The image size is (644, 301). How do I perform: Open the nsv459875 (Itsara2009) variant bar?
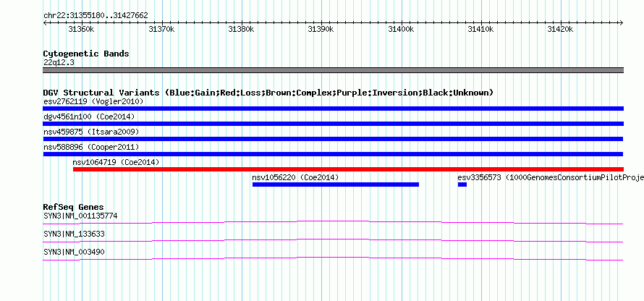pos(333,139)
